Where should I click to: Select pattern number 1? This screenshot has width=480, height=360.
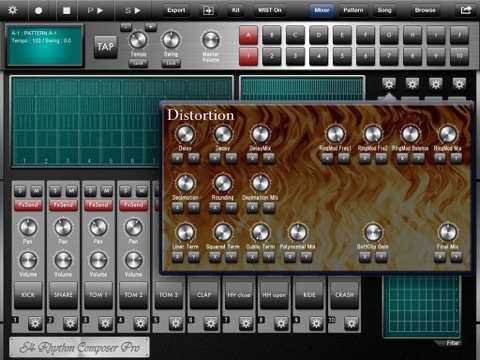[x=248, y=56]
